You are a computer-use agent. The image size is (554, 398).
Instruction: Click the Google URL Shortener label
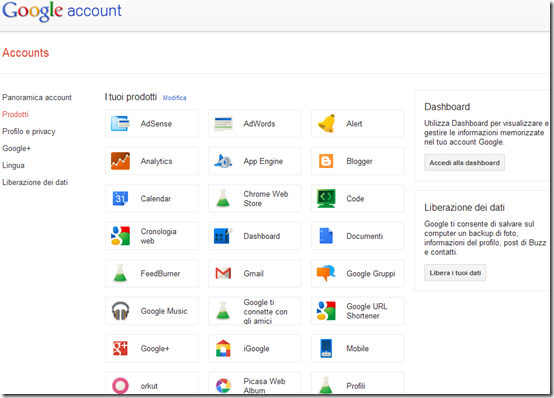coord(367,311)
